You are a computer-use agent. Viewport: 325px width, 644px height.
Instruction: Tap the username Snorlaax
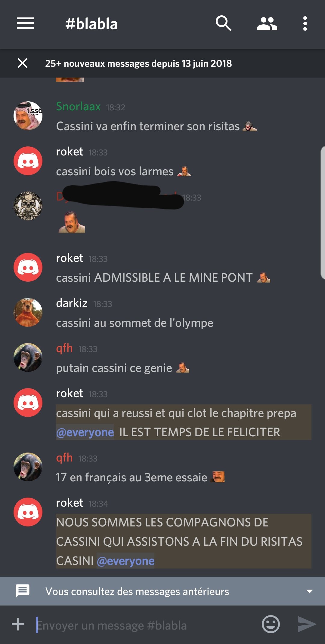pyautogui.click(x=78, y=106)
